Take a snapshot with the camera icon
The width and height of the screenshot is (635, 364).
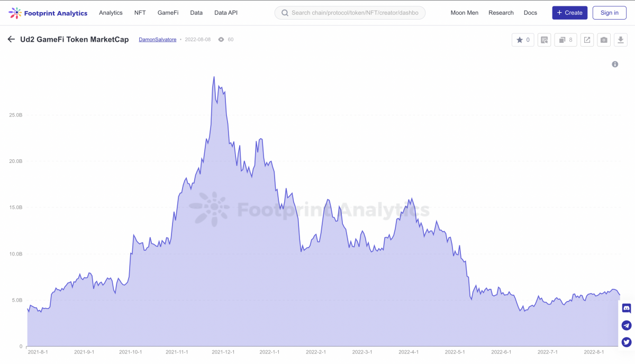click(x=604, y=40)
